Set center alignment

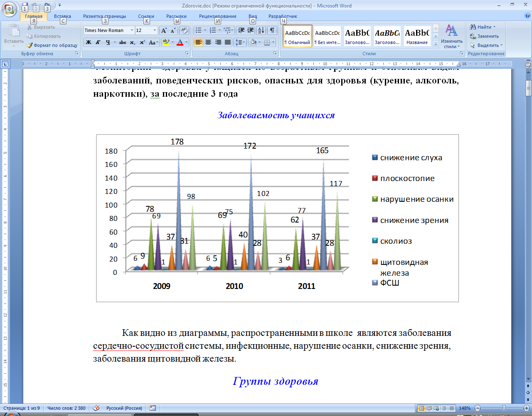tap(208, 42)
